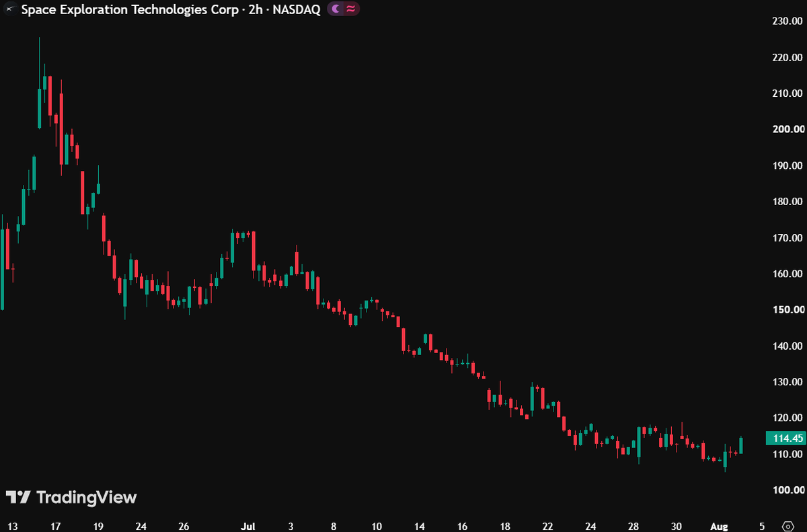Click date 26 on time axis
The height and width of the screenshot is (532, 807).
click(x=184, y=526)
